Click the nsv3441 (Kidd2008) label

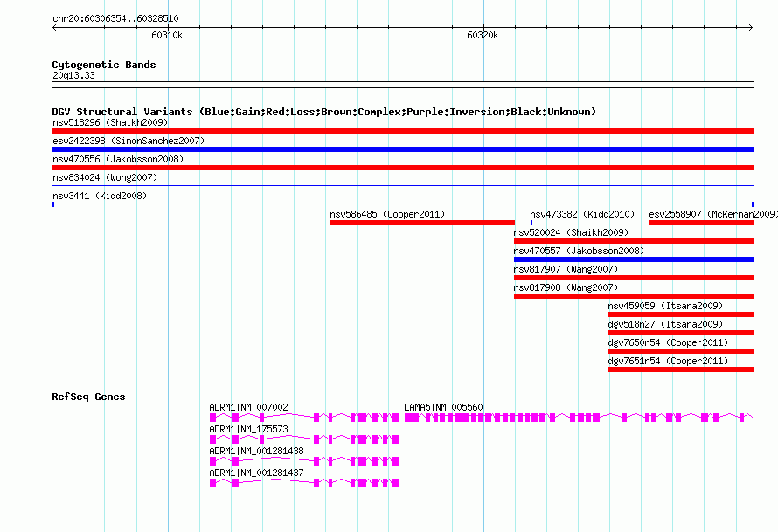pos(100,196)
